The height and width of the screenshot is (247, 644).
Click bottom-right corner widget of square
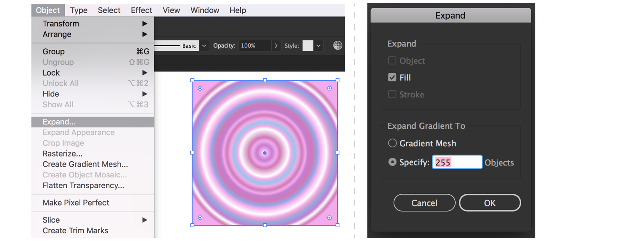(x=329, y=218)
